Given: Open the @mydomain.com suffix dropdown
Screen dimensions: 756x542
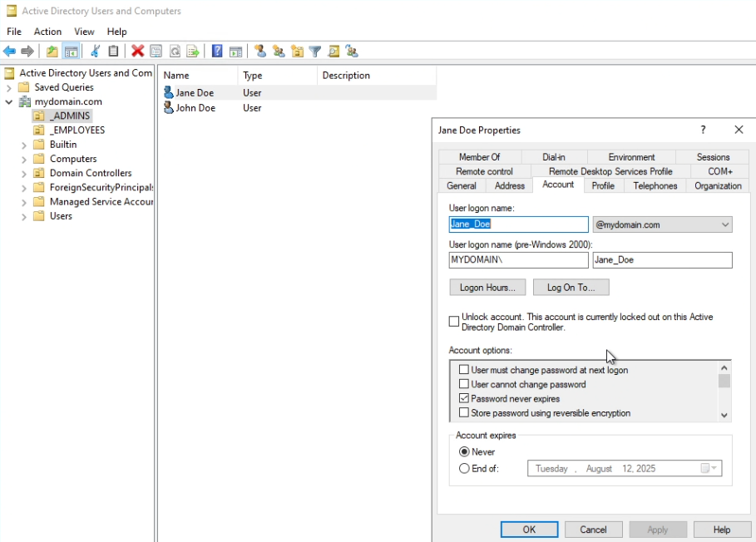Looking at the screenshot, I should click(x=724, y=225).
